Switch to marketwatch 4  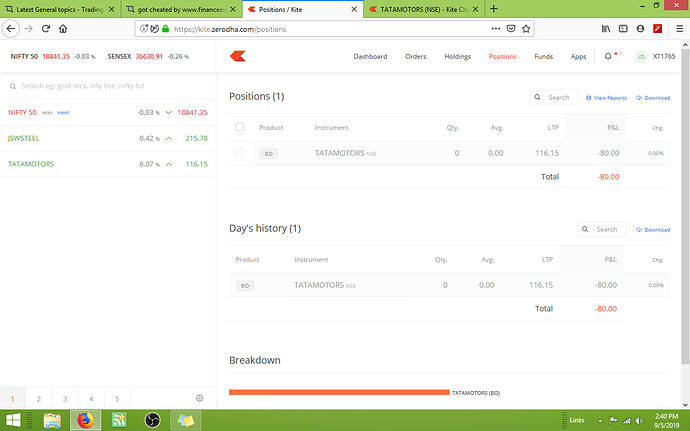pos(91,398)
